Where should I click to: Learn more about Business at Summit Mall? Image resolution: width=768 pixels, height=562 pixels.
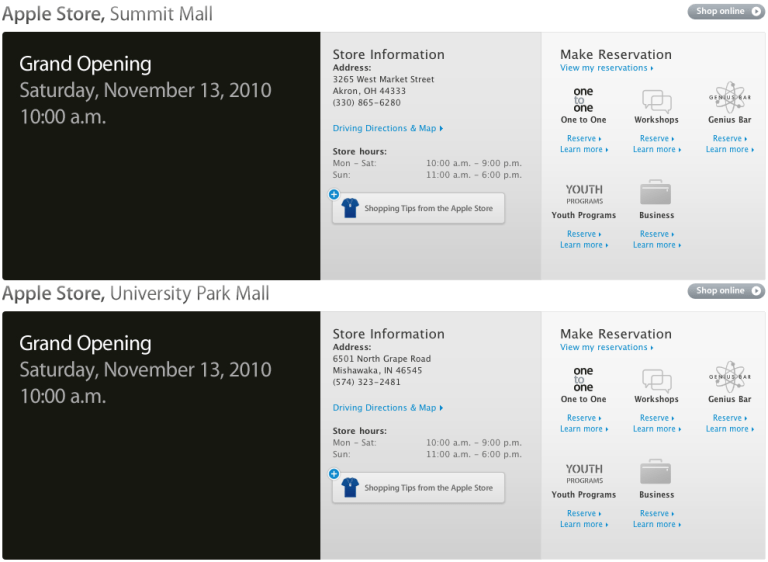657,244
